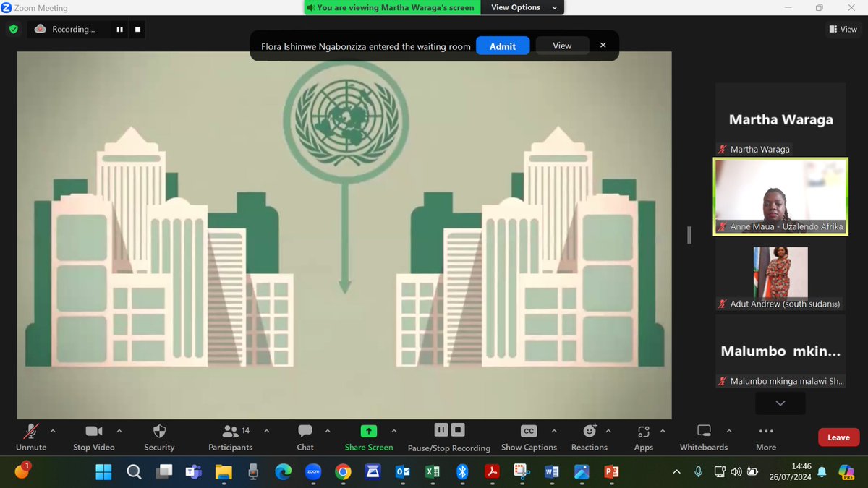Stop recording using the top-left stop icon

(x=137, y=30)
